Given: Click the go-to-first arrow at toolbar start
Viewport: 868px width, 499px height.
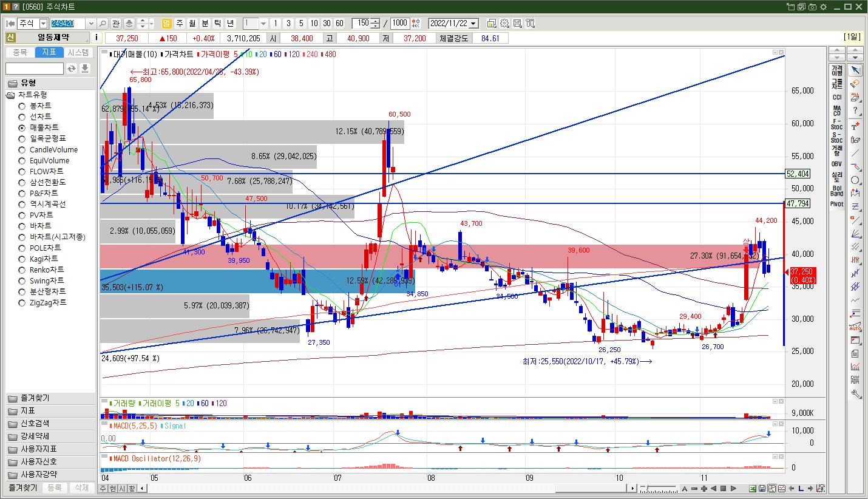Looking at the screenshot, I should pos(10,23).
